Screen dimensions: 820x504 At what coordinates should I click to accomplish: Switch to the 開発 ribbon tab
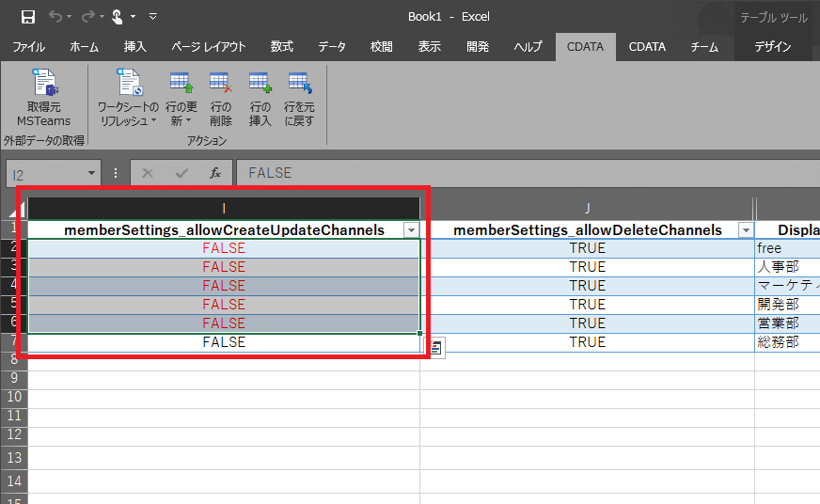[x=478, y=46]
